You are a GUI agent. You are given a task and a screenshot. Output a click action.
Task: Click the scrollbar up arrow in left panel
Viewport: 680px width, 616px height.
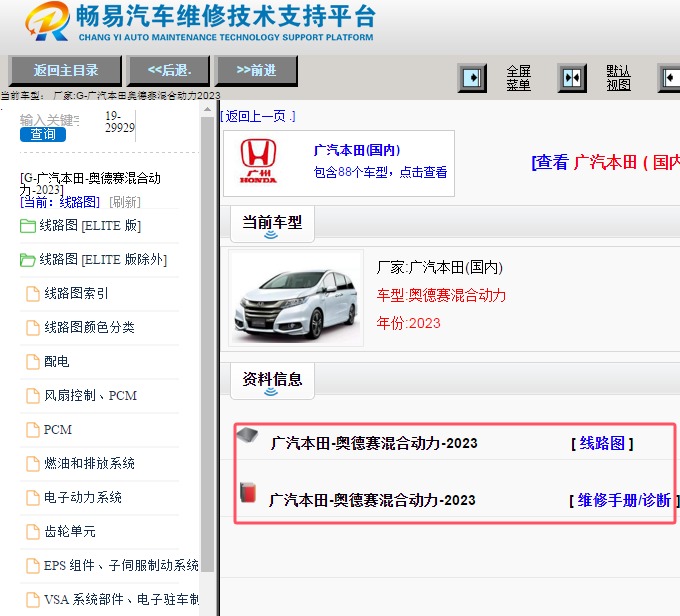click(207, 110)
